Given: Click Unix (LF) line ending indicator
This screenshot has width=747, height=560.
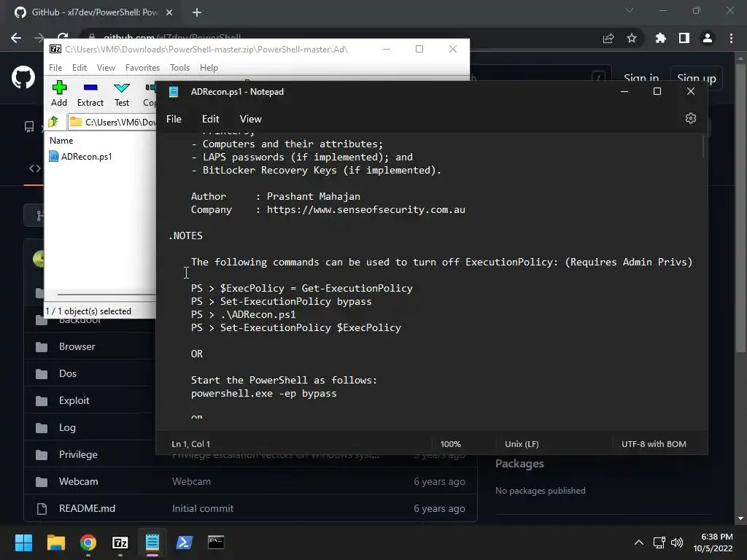Looking at the screenshot, I should [522, 444].
